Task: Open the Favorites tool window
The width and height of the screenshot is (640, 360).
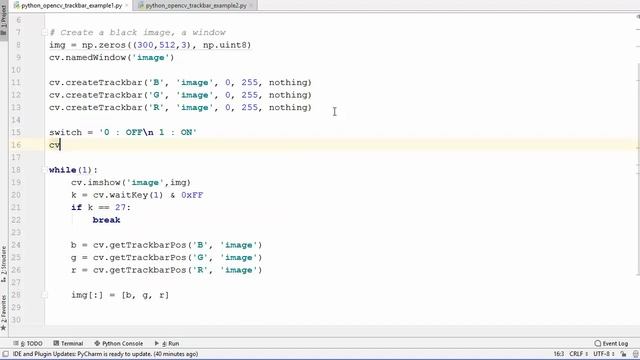Action: coord(4,312)
